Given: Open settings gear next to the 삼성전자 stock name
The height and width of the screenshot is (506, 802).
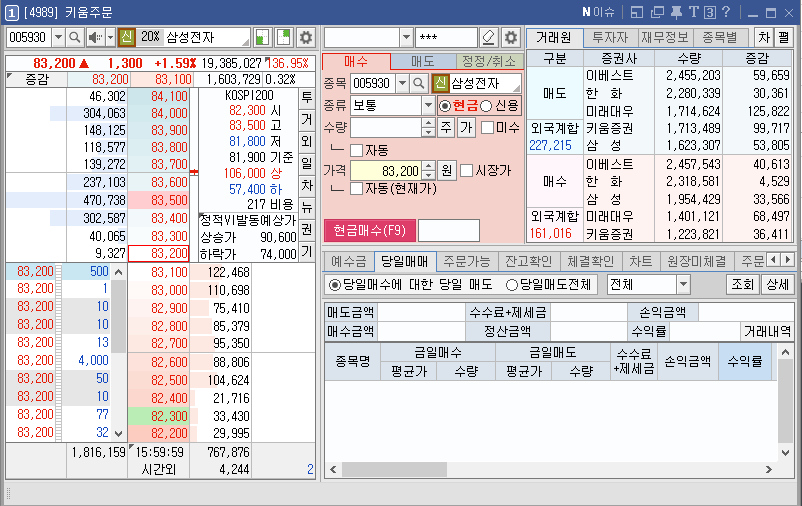Looking at the screenshot, I should [x=306, y=37].
